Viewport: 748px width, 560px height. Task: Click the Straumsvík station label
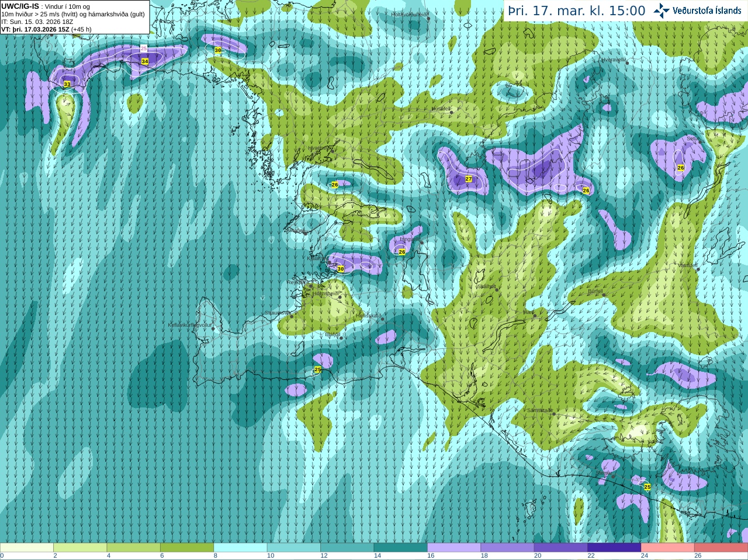tap(277, 313)
